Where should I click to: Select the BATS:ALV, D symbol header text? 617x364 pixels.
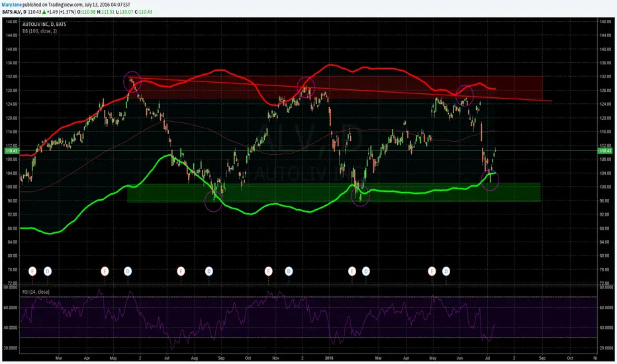(14, 12)
